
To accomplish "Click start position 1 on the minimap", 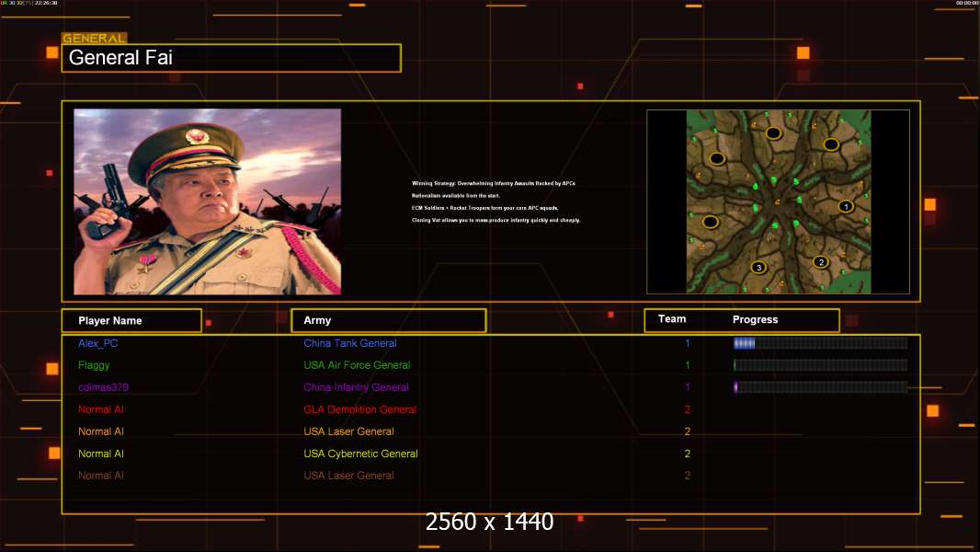I will click(x=846, y=206).
